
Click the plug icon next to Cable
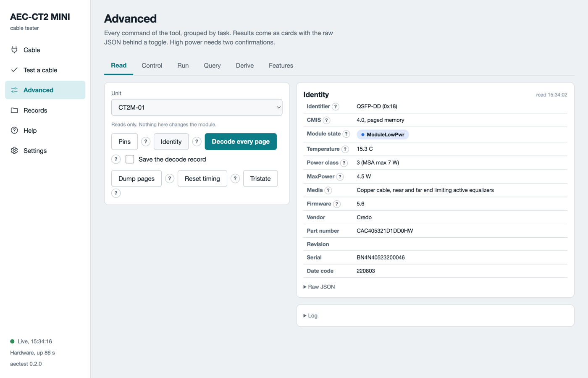pos(14,50)
